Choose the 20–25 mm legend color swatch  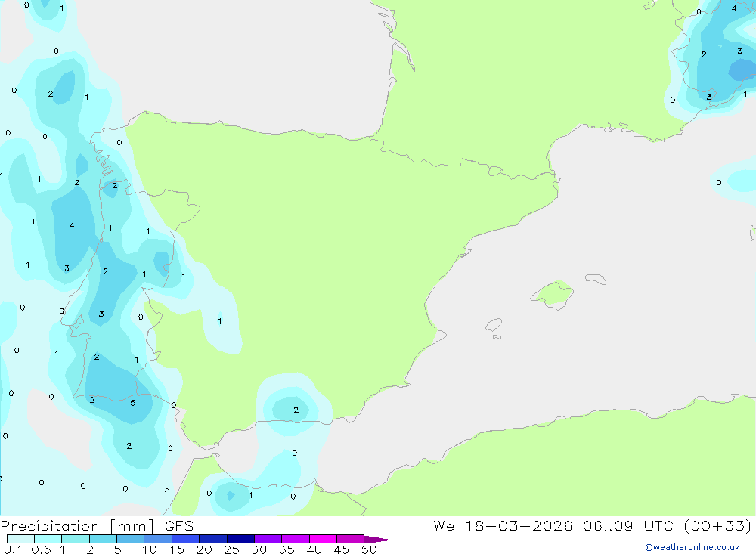coord(212,539)
